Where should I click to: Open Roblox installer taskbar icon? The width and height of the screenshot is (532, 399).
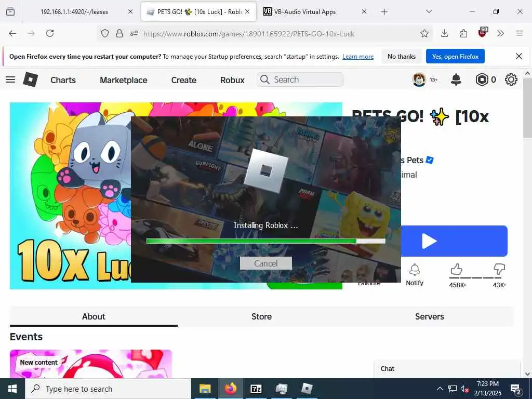307,389
